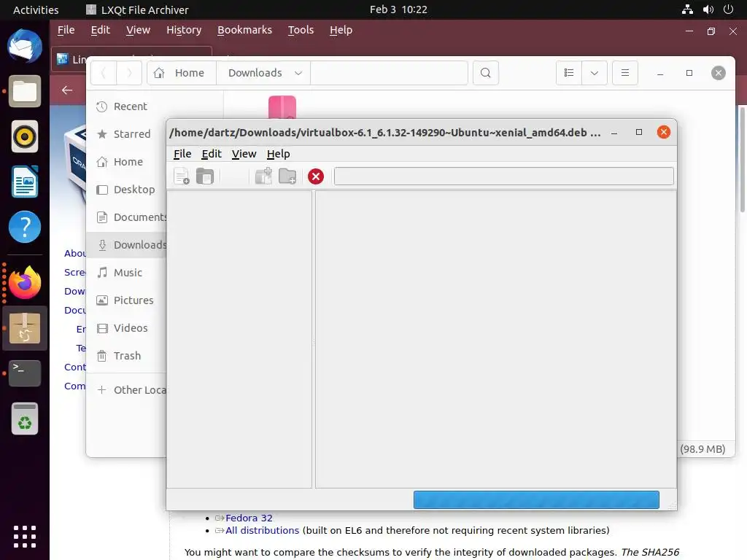Go back using Files back arrow
747x560 pixels.
click(x=104, y=73)
